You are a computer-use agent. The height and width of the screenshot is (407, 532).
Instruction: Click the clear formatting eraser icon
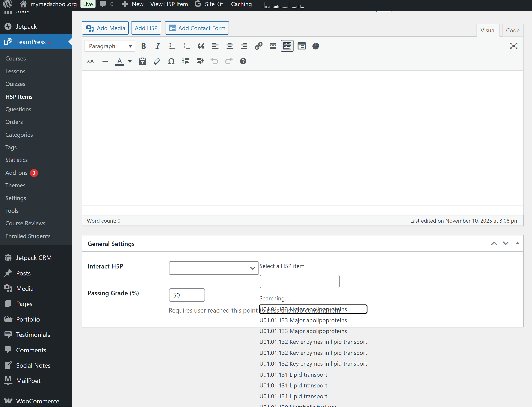(x=157, y=61)
